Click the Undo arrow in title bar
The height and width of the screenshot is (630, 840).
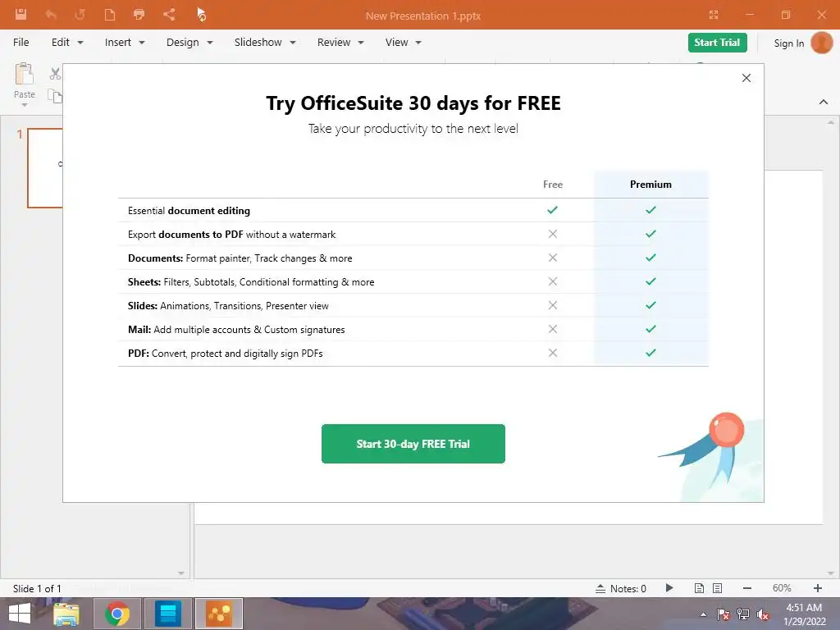(51, 15)
